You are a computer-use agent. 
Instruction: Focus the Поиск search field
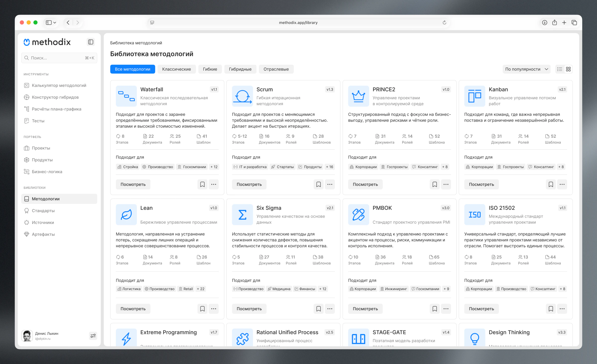(x=59, y=58)
